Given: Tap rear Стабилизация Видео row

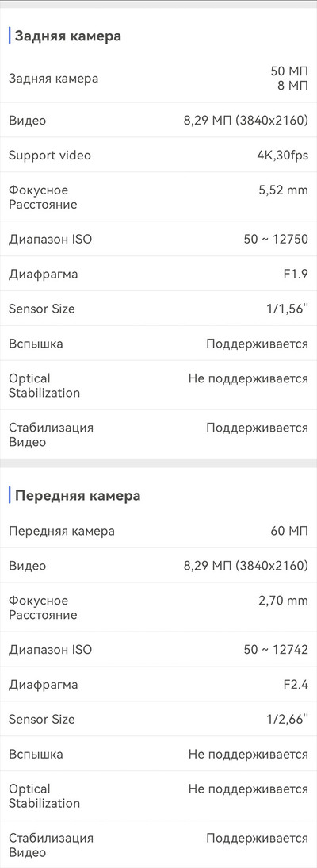Looking at the screenshot, I should pos(158,435).
